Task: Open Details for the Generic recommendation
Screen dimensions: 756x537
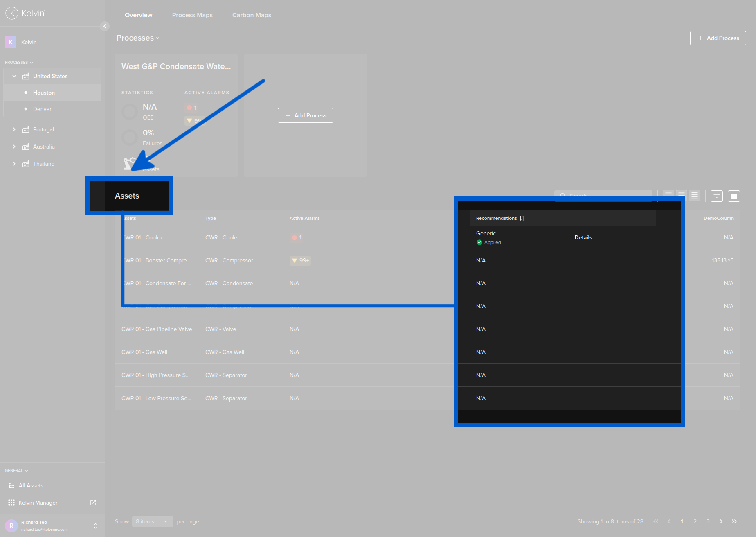Action: 583,237
